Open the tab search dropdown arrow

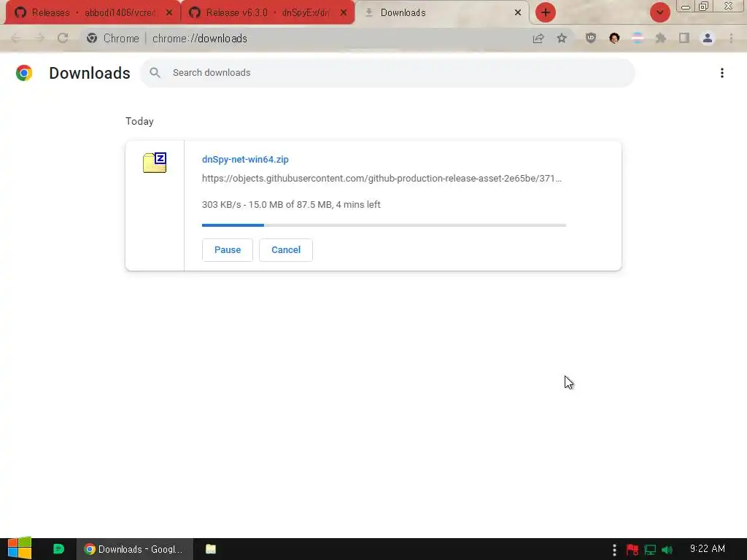pyautogui.click(x=659, y=12)
